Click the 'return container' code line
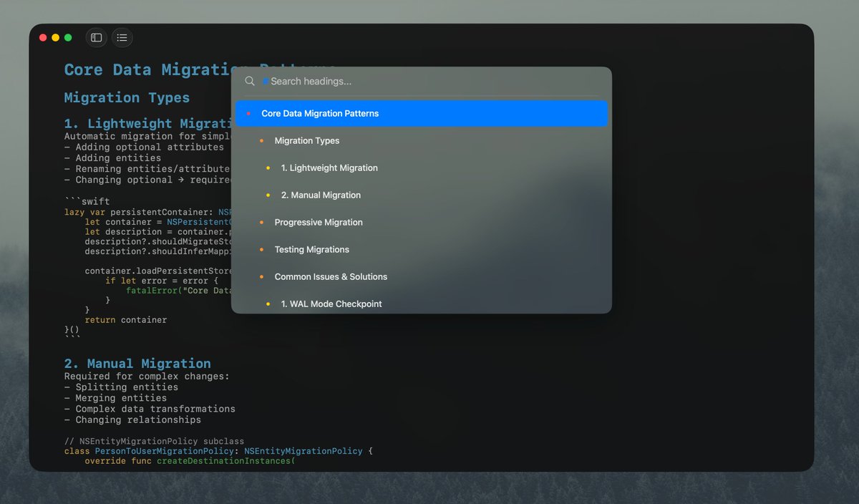Image resolution: width=859 pixels, height=504 pixels. point(126,320)
